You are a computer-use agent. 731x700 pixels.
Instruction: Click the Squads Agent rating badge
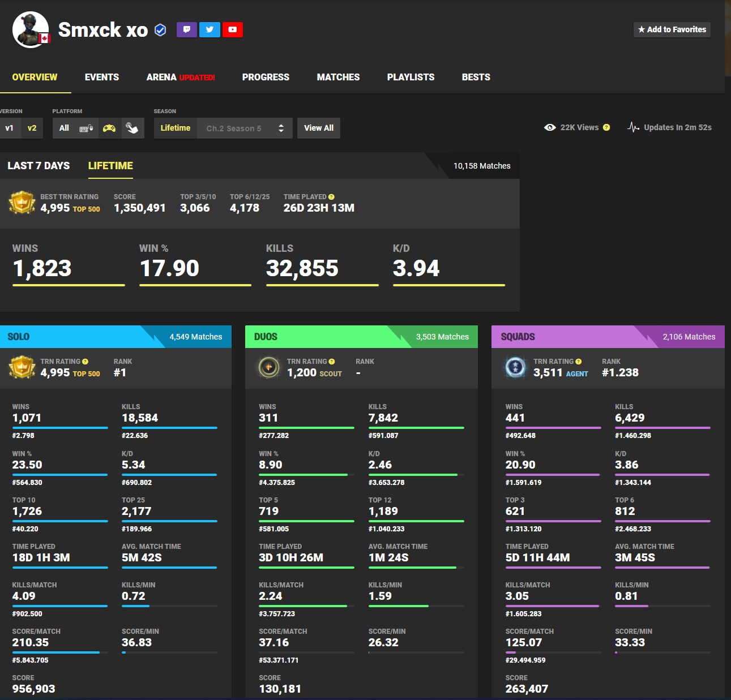tap(515, 367)
